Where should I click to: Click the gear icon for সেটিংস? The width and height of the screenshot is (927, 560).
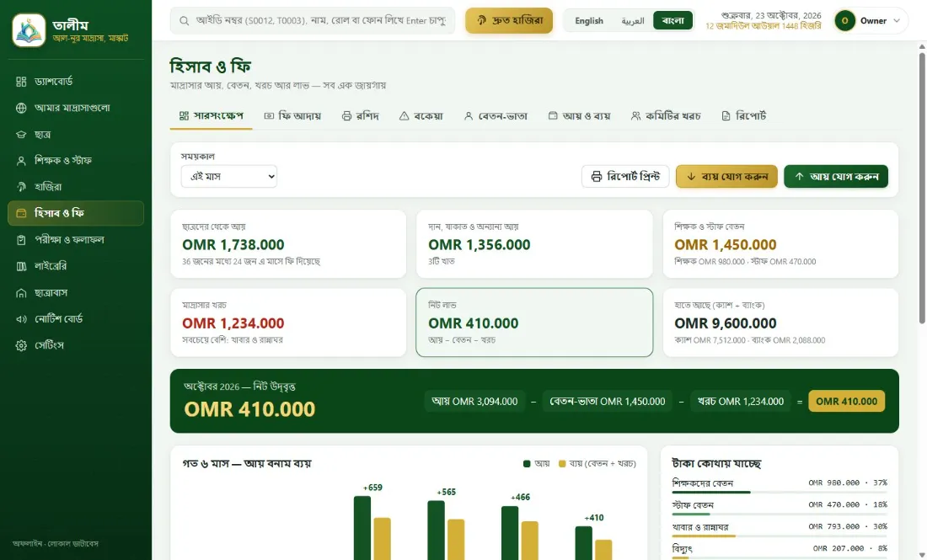point(21,345)
